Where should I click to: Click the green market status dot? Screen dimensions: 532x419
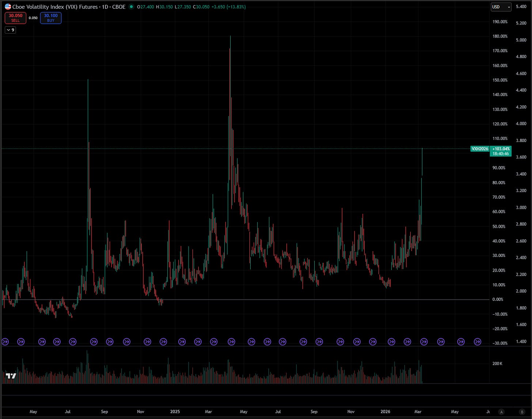(131, 7)
